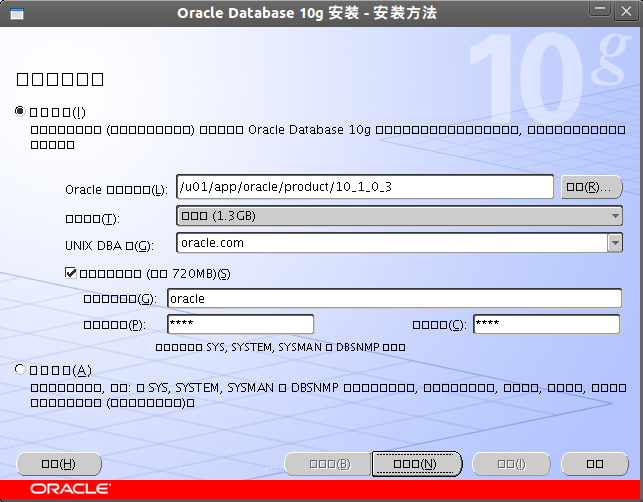Click the Install button labeled (I) in the bottom row
This screenshot has width=643, height=502.
511,464
